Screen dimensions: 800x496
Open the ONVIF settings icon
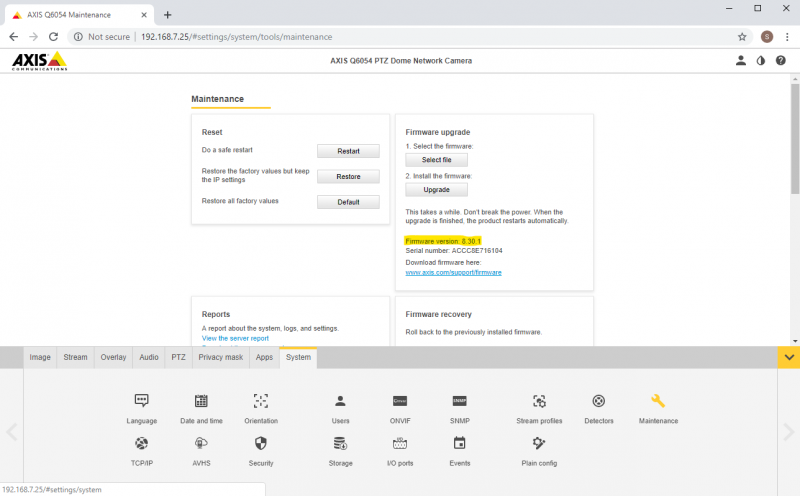(400, 401)
